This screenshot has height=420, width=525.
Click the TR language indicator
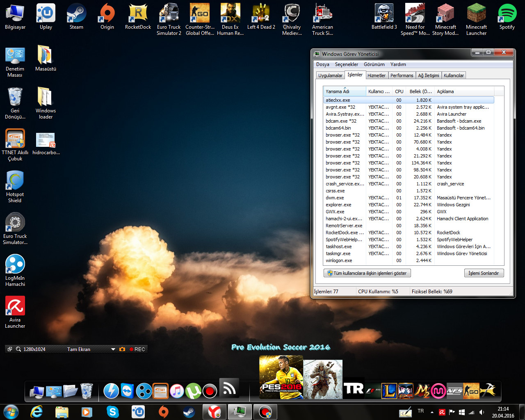[x=421, y=411]
